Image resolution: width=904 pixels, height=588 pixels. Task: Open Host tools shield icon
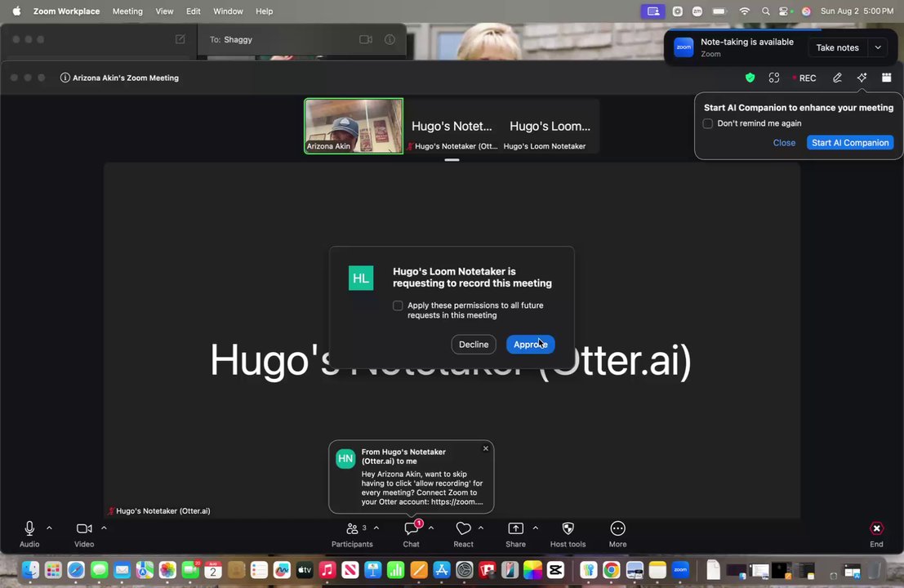[x=568, y=528]
